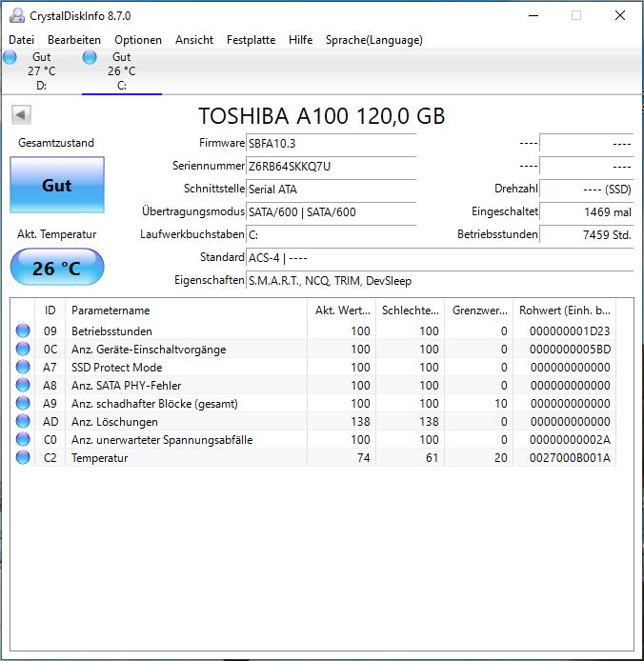Click raw value 000000001D23
This screenshot has height=661, width=644.
[570, 331]
